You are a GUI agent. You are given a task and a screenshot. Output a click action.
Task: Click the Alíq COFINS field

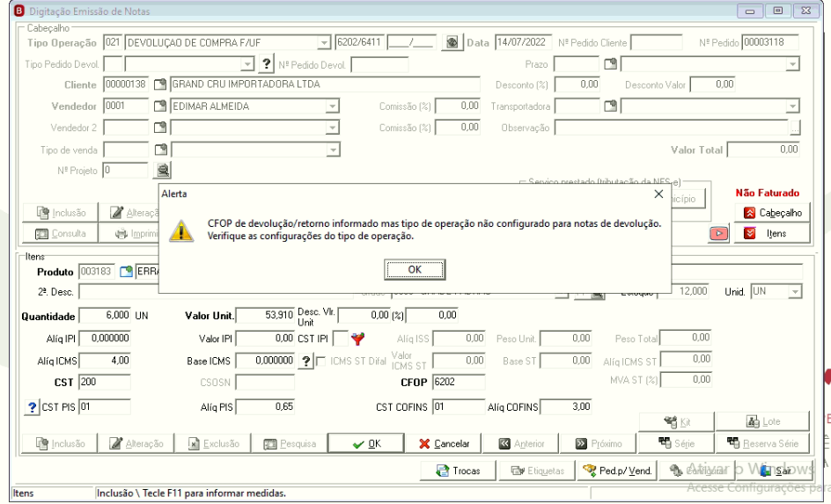click(x=565, y=407)
